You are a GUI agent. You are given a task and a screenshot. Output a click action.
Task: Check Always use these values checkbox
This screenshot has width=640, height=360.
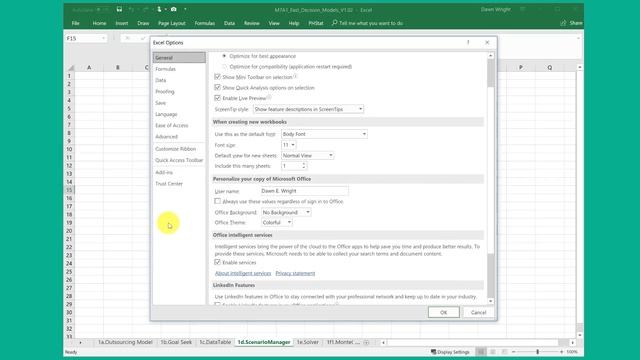pyautogui.click(x=218, y=201)
